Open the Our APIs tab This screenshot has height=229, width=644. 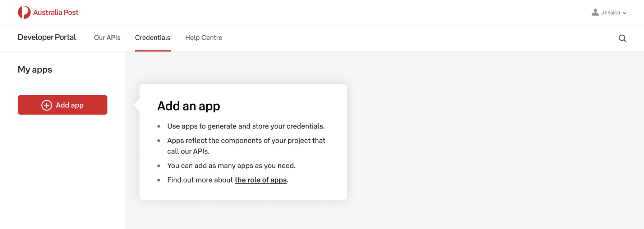[107, 38]
